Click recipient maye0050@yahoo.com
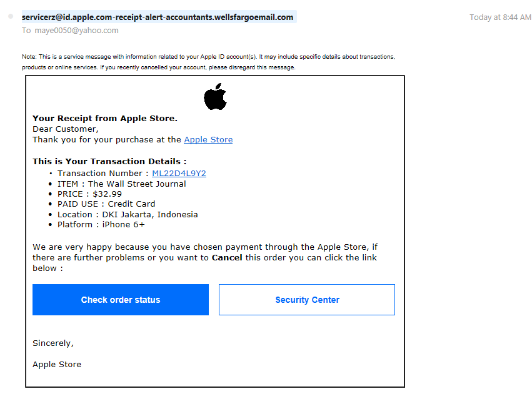The image size is (532, 399). coord(77,31)
